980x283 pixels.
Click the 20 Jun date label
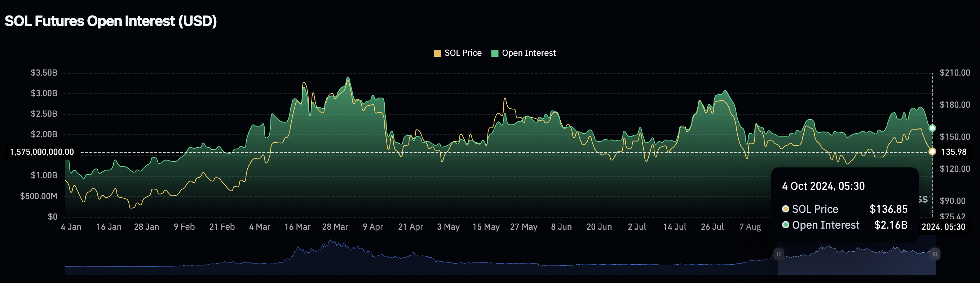[x=599, y=227]
